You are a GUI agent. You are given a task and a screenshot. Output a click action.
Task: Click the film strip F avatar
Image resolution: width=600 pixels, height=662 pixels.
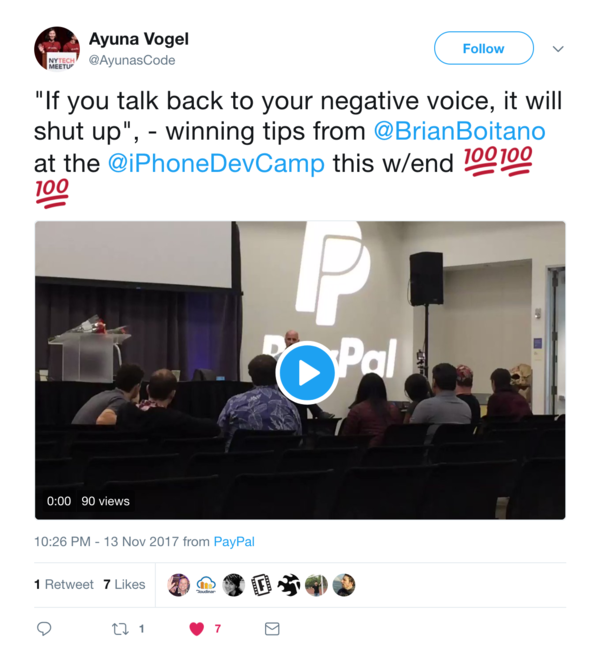click(x=261, y=585)
